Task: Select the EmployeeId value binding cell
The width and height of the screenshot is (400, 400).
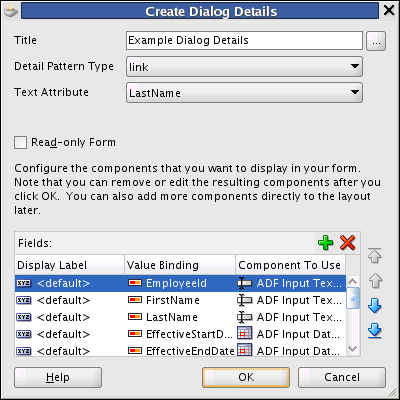Action: [x=180, y=283]
